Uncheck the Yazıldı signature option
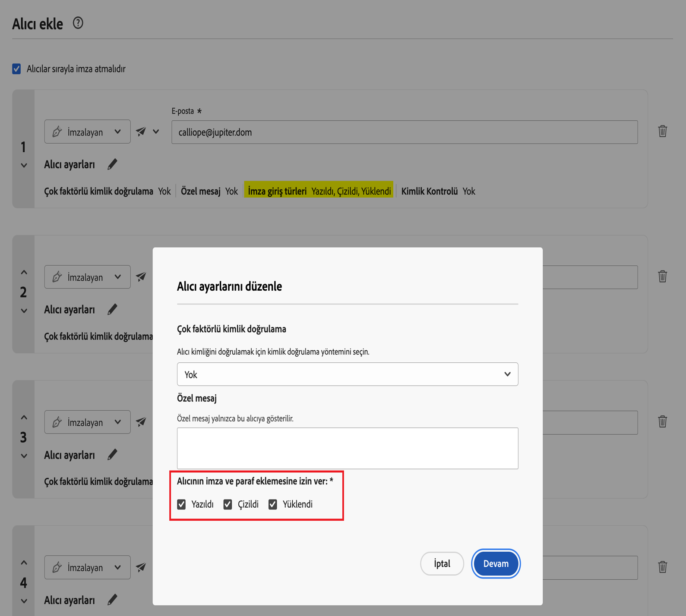This screenshot has width=686, height=616. 182,504
